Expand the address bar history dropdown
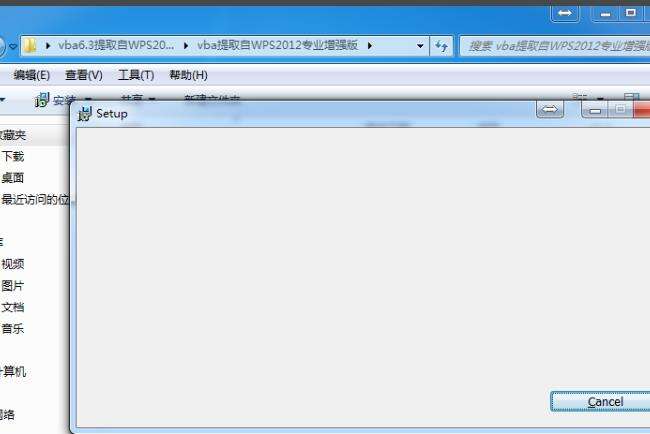The width and height of the screenshot is (650, 434). pos(420,46)
